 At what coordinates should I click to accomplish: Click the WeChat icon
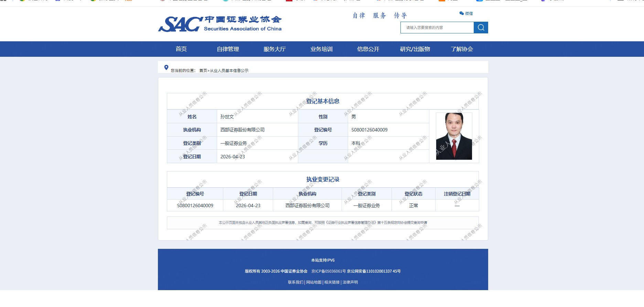pyautogui.click(x=462, y=13)
